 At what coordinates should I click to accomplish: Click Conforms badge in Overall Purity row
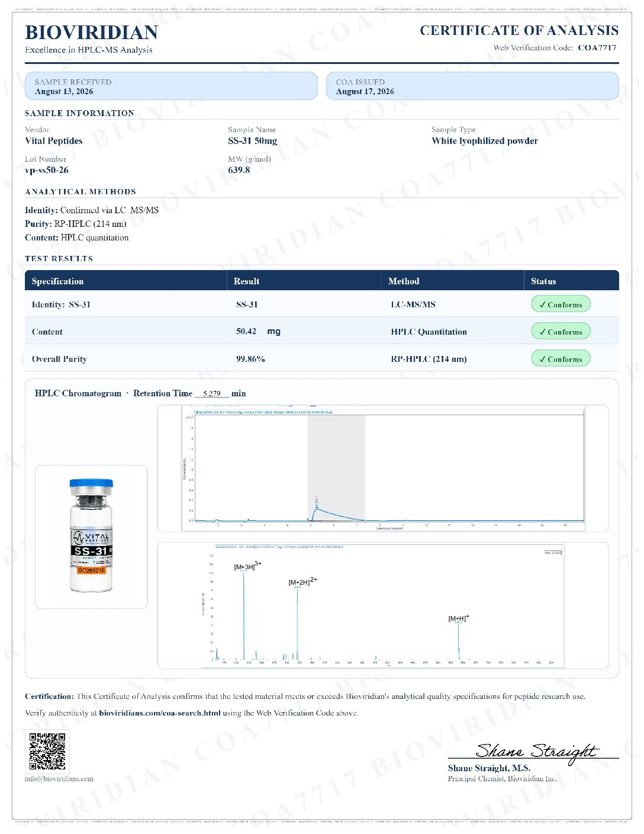pyautogui.click(x=561, y=359)
